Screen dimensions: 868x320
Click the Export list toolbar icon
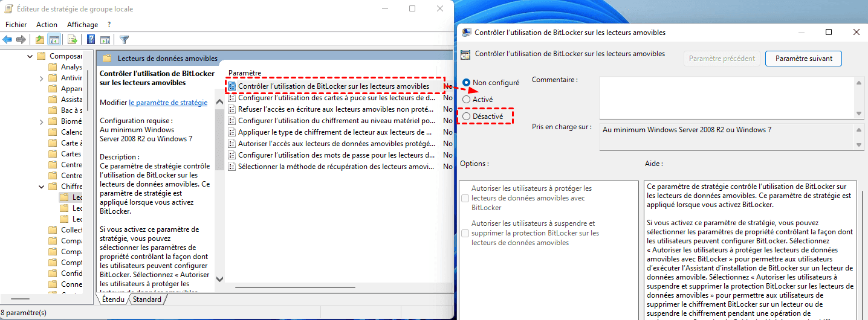tap(73, 40)
